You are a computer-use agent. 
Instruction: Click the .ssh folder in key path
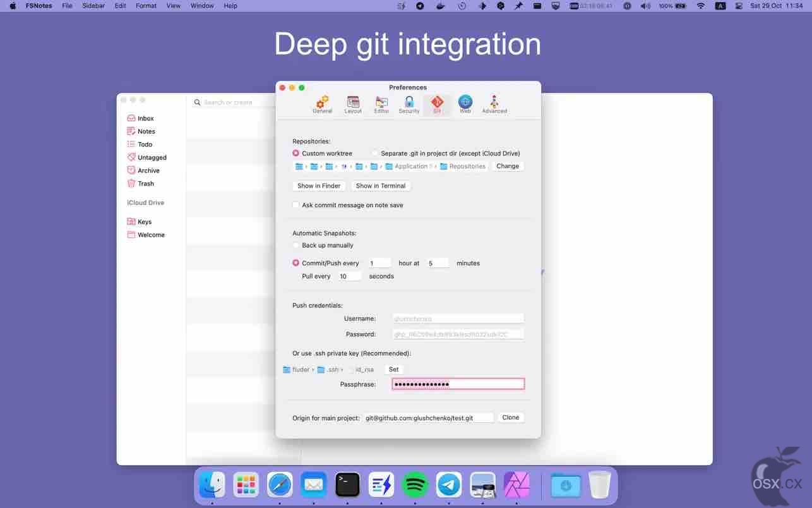(328, 370)
